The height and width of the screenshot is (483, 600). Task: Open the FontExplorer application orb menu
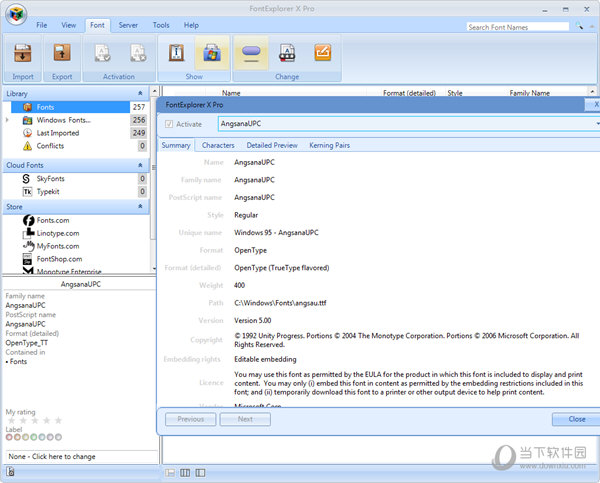coord(16,15)
